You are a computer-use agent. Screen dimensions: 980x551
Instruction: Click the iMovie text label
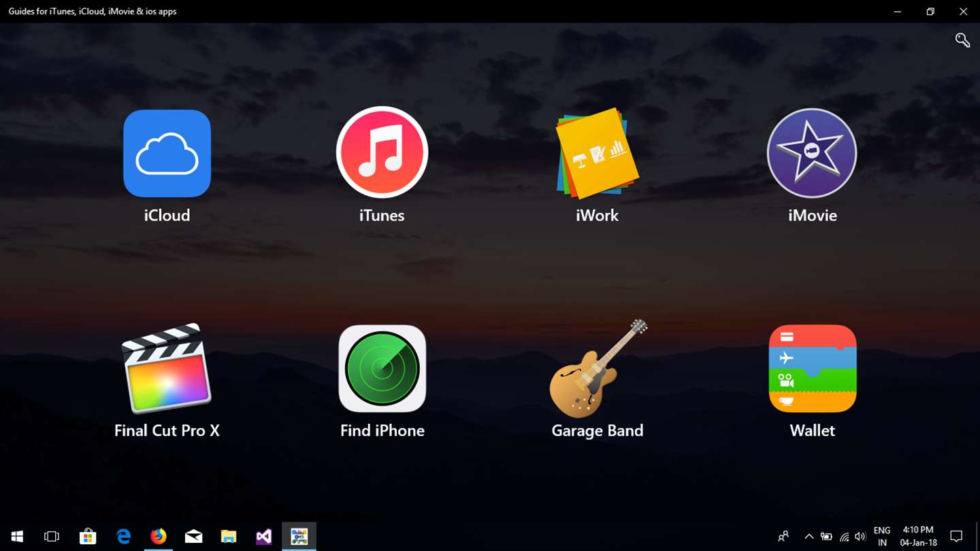[x=812, y=216]
